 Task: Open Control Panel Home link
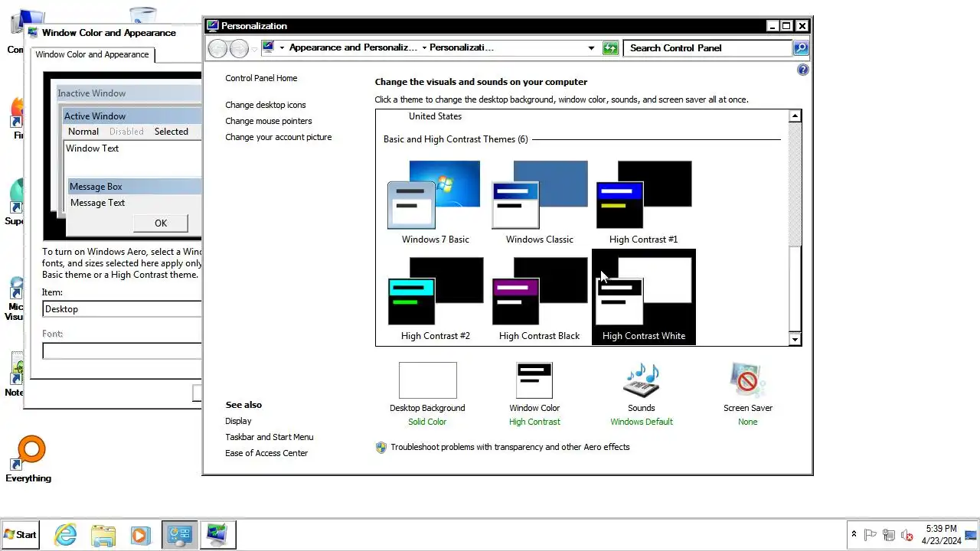click(261, 78)
